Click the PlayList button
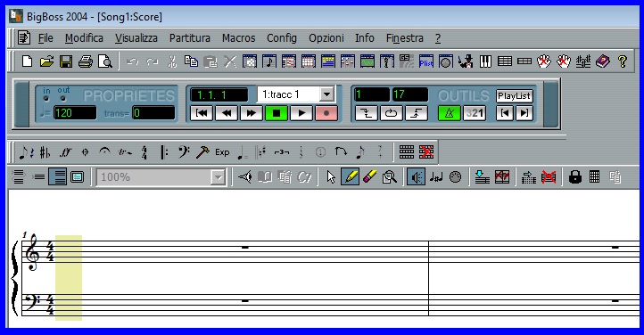This screenshot has height=335, width=644. tap(514, 96)
